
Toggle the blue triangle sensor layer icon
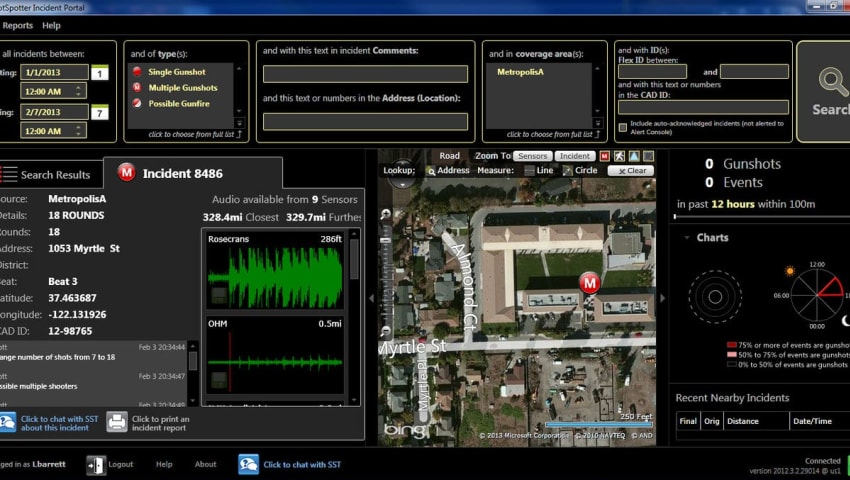click(634, 156)
